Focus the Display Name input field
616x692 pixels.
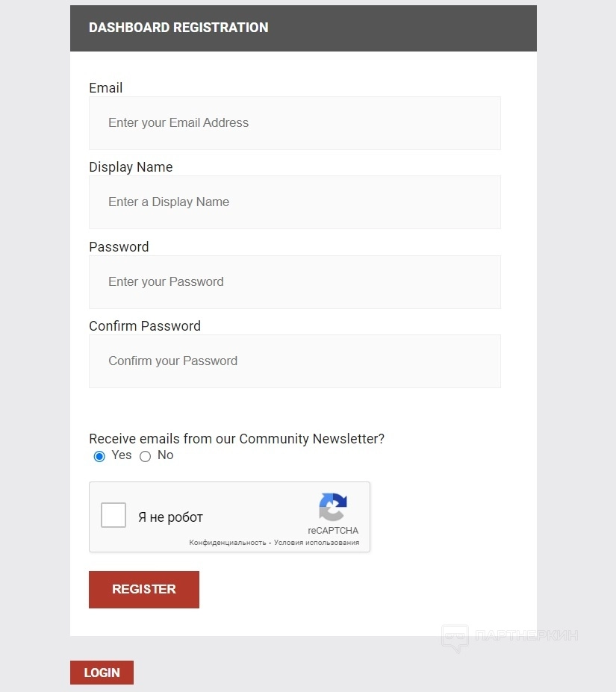click(294, 202)
